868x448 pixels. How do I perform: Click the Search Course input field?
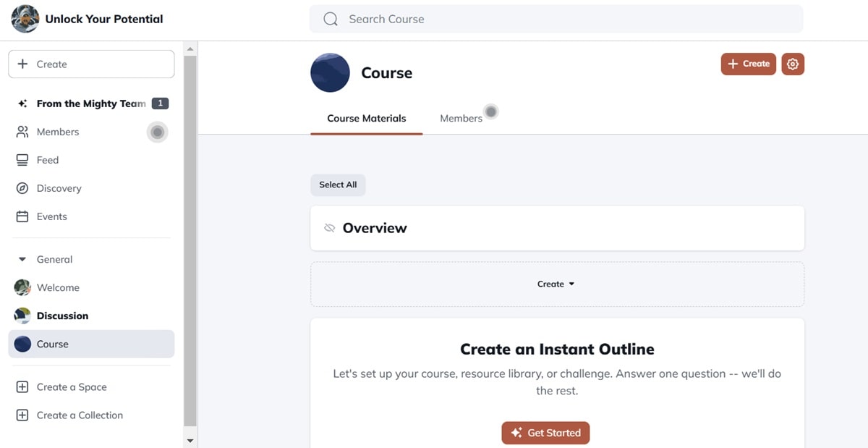[564, 20]
